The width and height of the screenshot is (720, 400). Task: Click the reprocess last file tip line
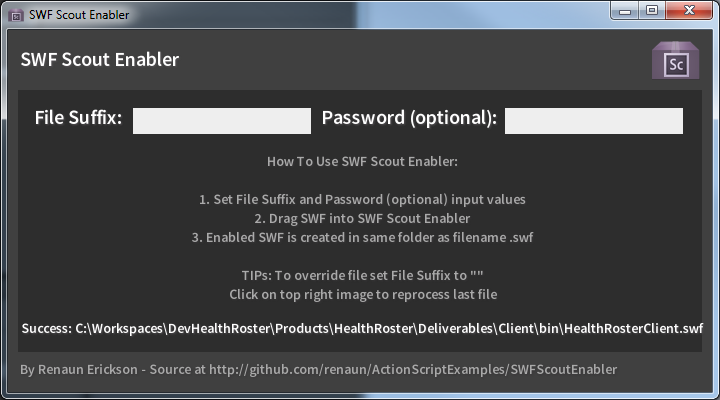[x=362, y=294]
